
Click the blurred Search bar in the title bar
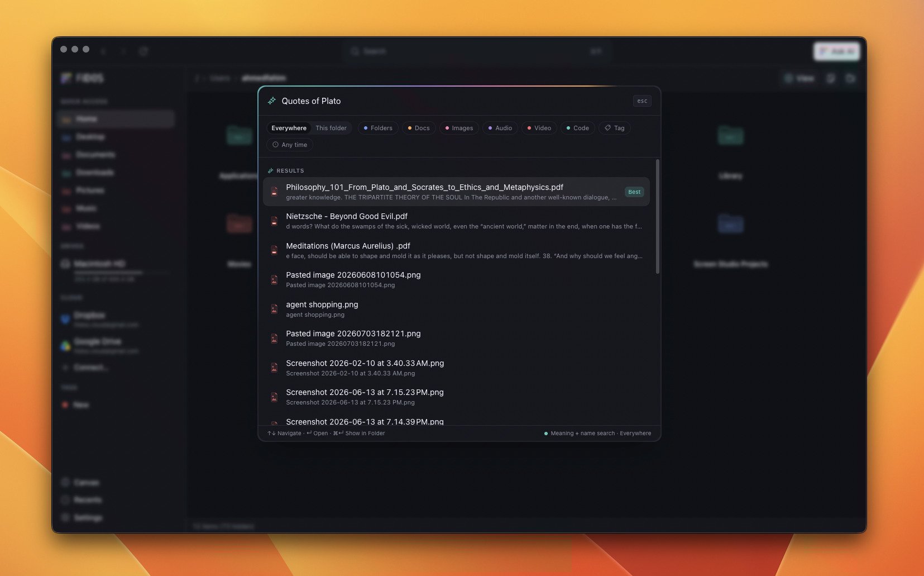pyautogui.click(x=477, y=51)
